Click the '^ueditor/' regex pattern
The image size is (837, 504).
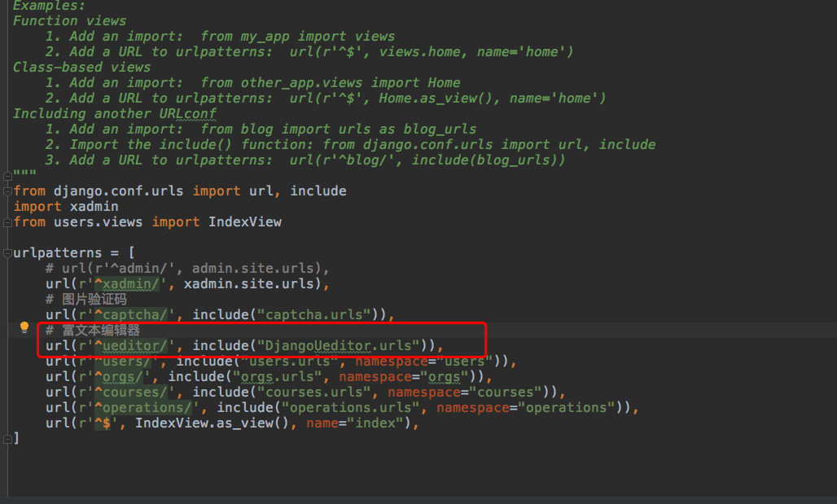click(x=131, y=346)
